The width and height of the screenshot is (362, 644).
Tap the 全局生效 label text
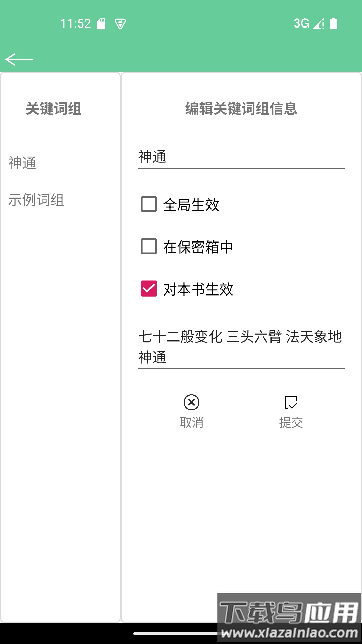(191, 205)
